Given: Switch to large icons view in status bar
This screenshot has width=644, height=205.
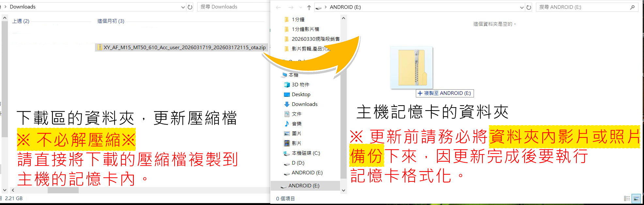Looking at the screenshot, I should click(x=636, y=198).
